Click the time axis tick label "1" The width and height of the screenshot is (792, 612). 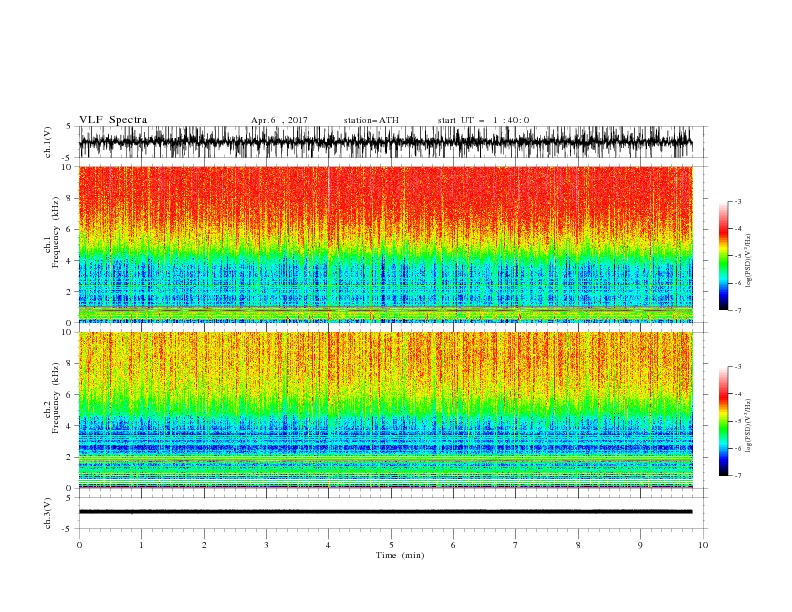click(141, 545)
